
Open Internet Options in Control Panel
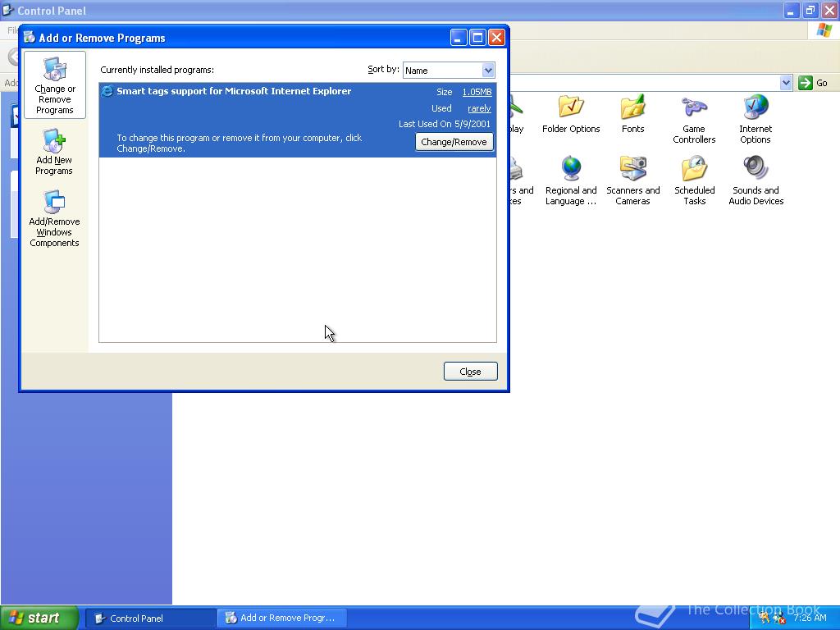coord(756,120)
